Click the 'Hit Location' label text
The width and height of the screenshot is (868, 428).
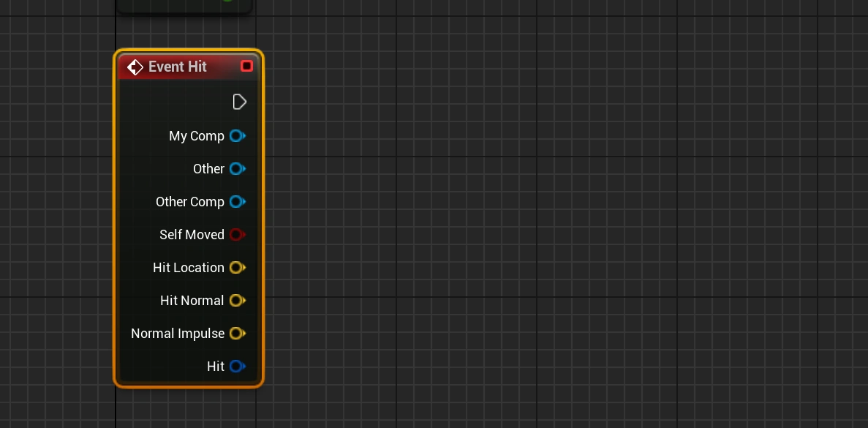(188, 268)
